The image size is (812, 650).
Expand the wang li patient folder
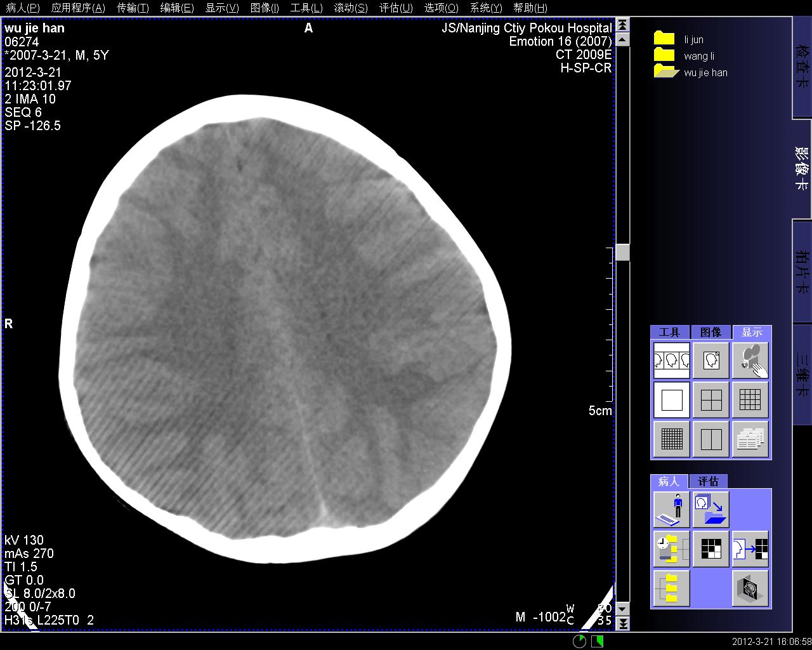click(664, 56)
